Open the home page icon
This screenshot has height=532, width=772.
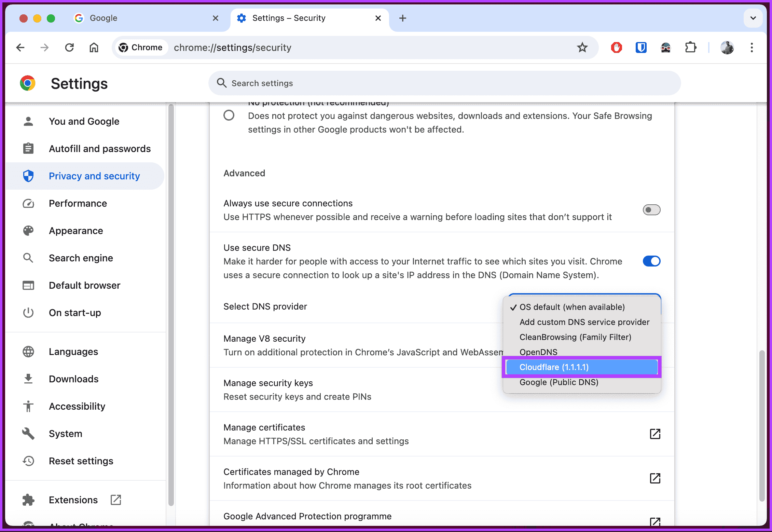tap(94, 47)
